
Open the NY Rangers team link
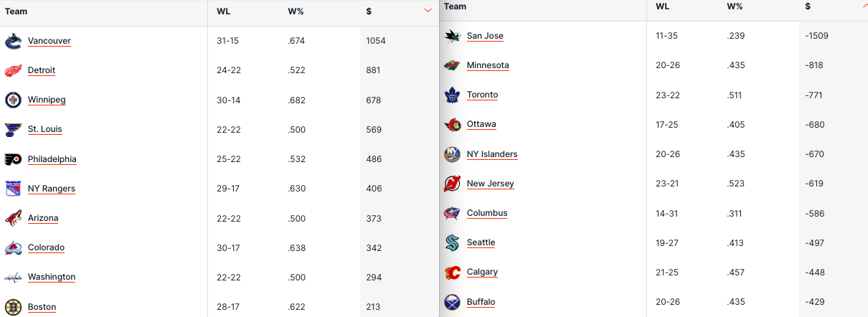point(52,189)
